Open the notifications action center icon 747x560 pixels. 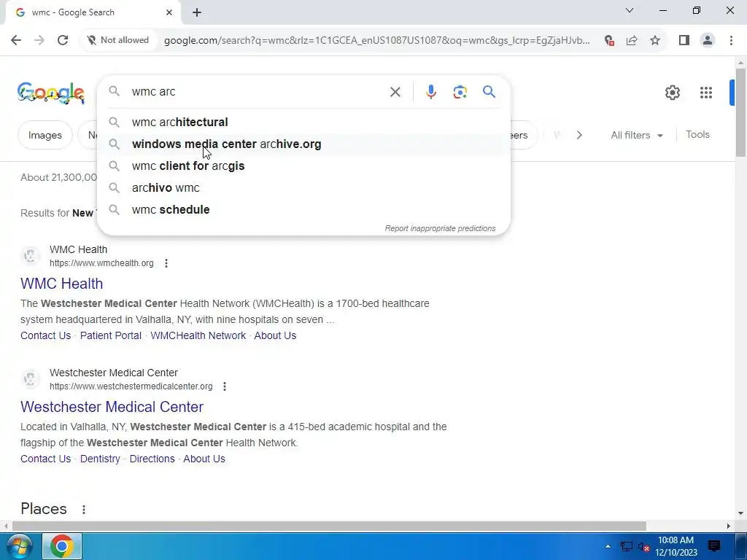713,546
